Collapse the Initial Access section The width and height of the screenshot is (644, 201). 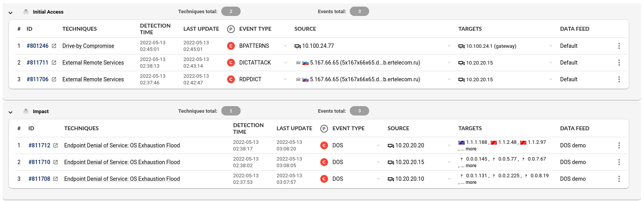10,12
